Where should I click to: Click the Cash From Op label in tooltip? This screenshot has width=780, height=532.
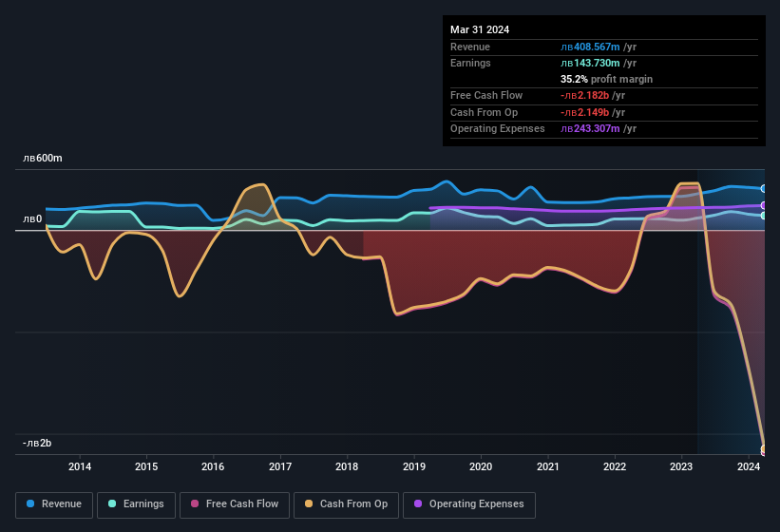click(x=484, y=112)
